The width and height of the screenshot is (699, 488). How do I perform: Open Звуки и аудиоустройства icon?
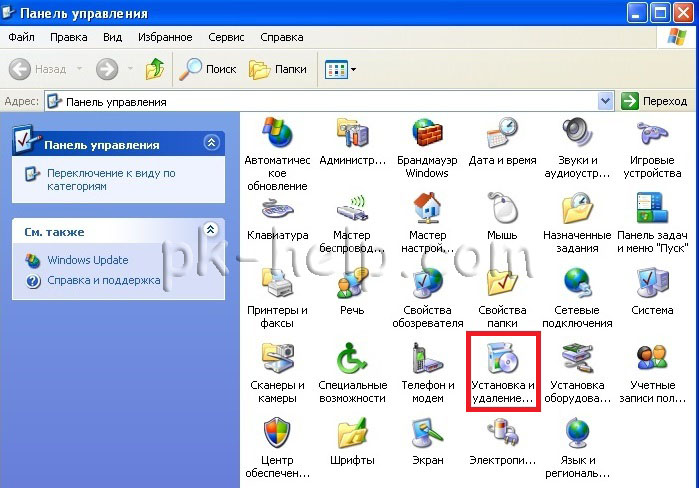[577, 132]
